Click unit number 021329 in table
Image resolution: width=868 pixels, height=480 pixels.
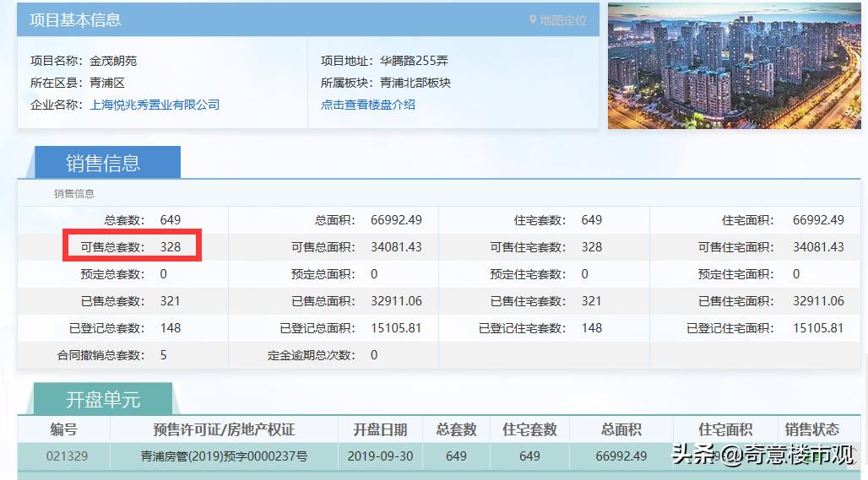point(67,456)
